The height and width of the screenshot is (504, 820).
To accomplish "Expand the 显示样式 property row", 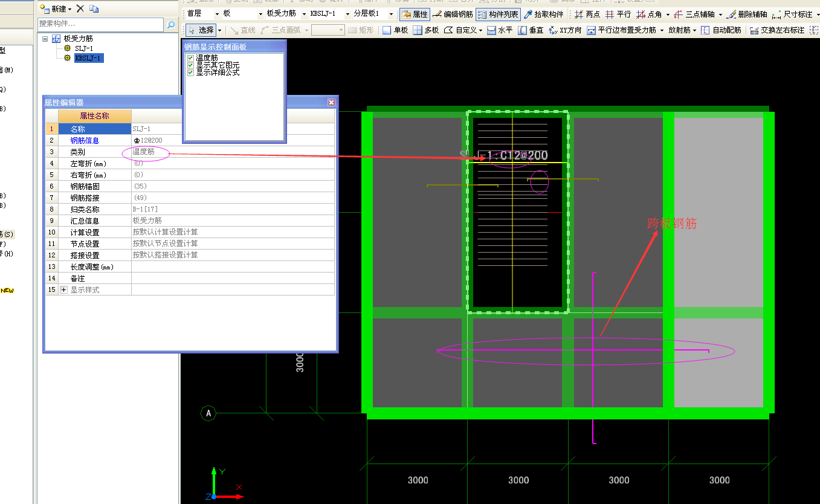I will (64, 290).
